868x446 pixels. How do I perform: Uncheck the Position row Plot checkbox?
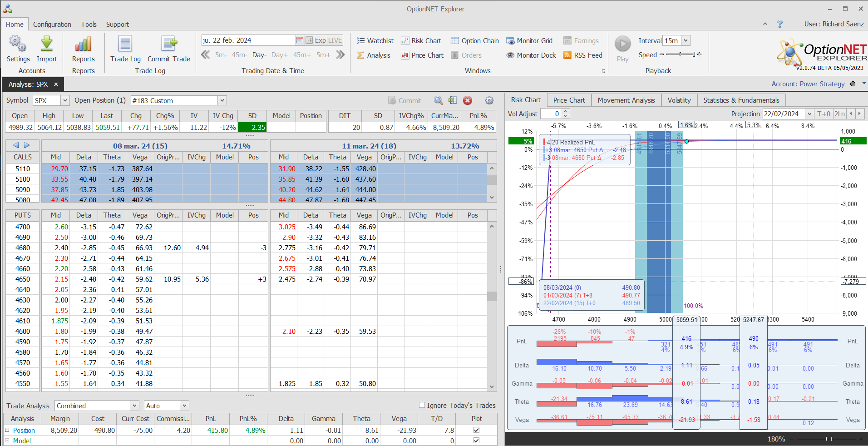coord(476,430)
